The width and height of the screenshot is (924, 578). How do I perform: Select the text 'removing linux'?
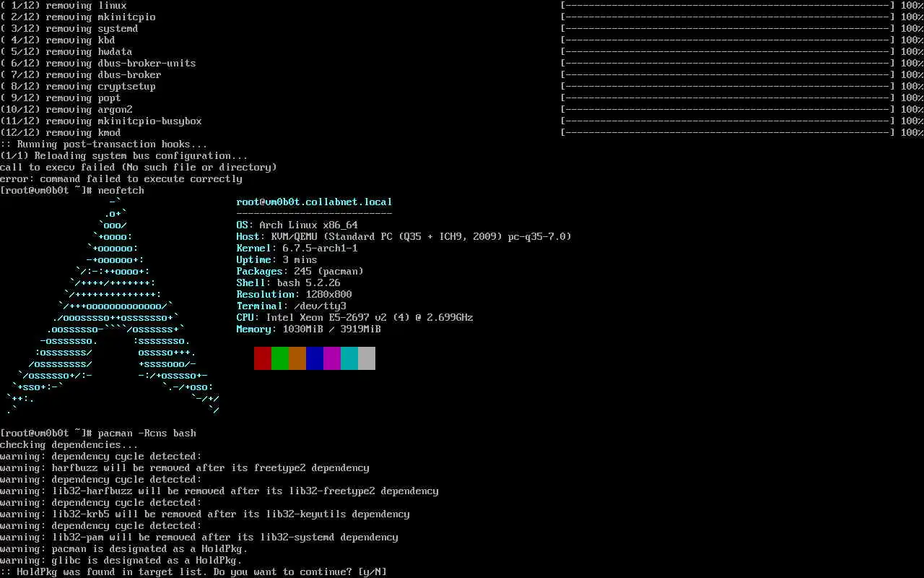[x=87, y=6]
